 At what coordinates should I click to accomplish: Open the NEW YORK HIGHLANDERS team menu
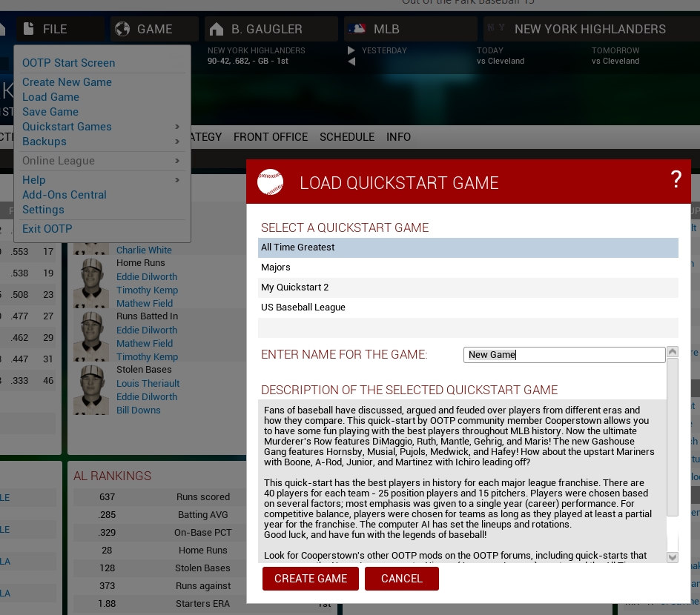(592, 29)
